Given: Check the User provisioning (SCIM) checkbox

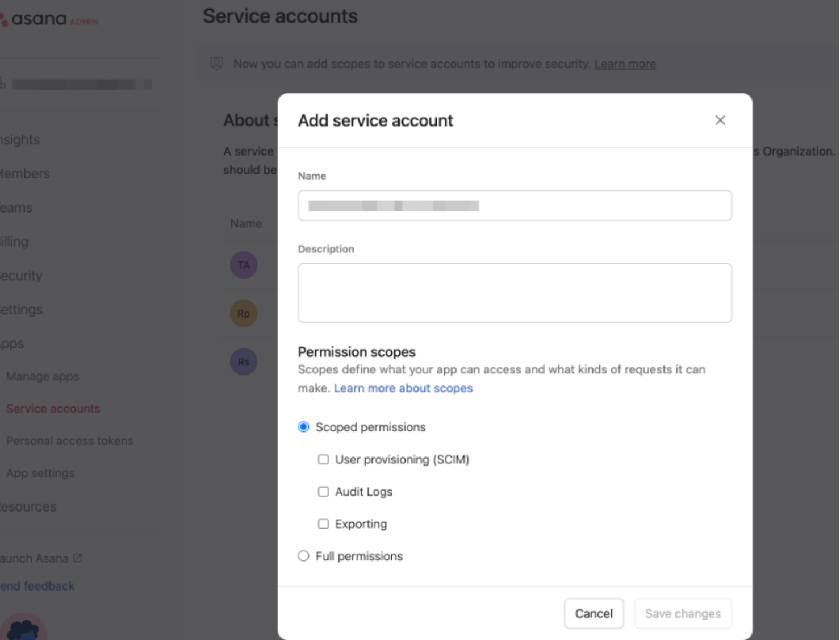Looking at the screenshot, I should [324, 459].
